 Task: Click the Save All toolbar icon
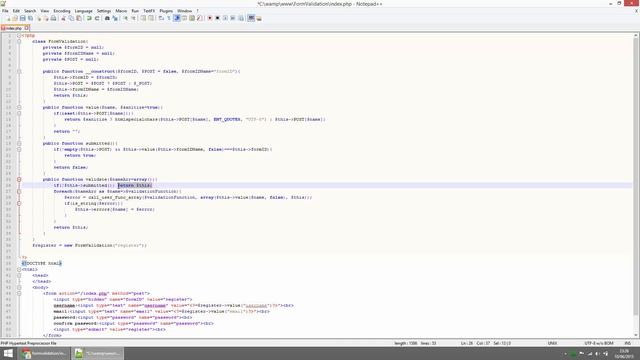pyautogui.click(x=30, y=18)
